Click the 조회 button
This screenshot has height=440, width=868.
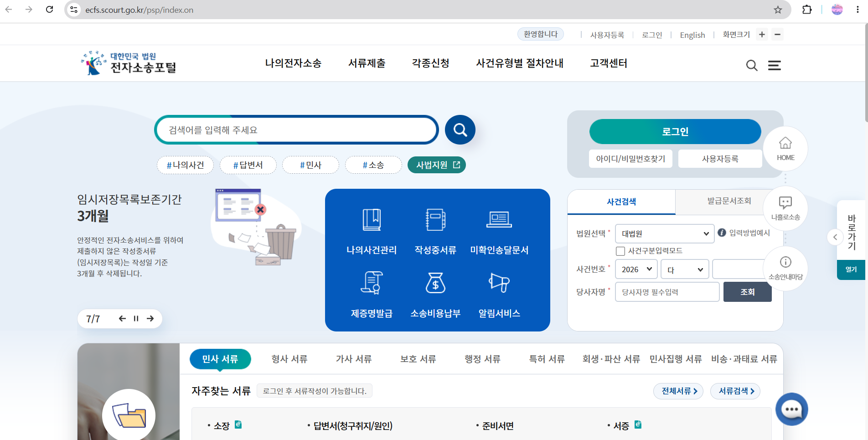click(x=747, y=292)
